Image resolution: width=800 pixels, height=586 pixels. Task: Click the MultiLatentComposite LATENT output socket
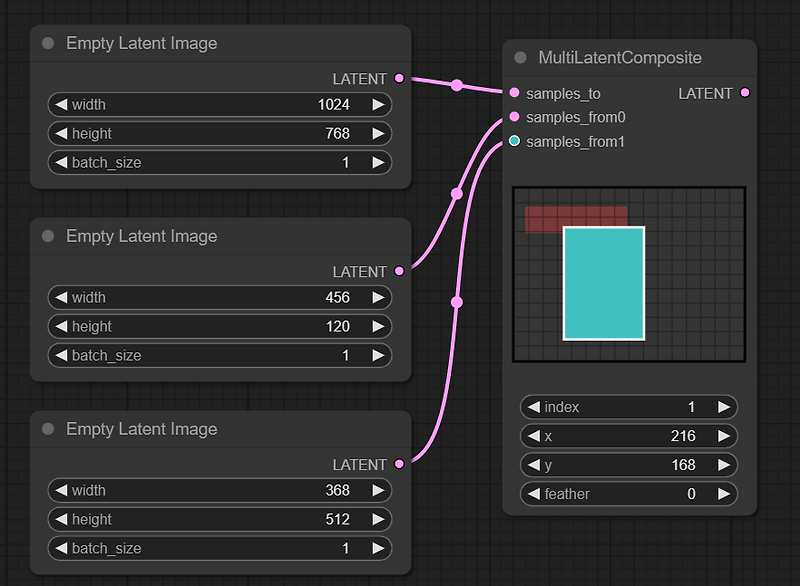(745, 93)
